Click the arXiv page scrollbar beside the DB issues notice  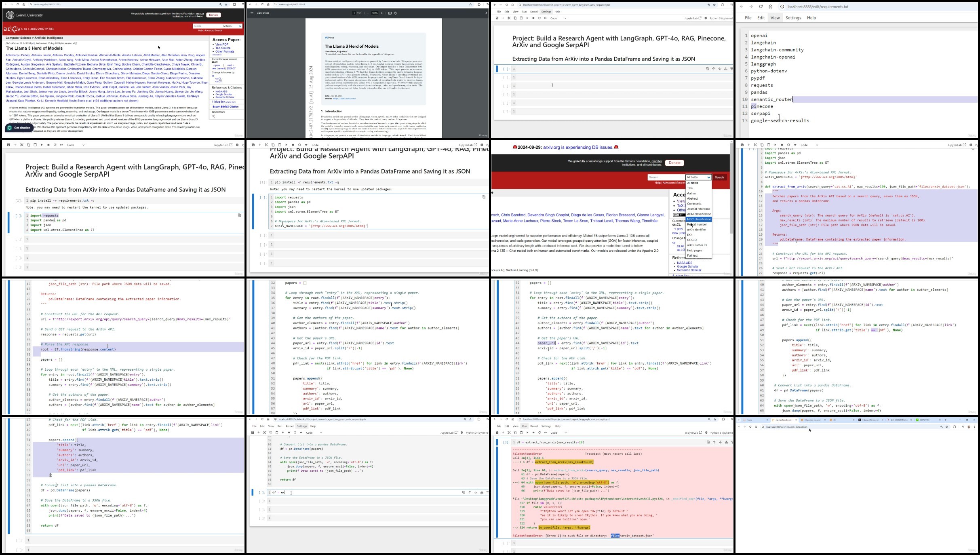731,188
